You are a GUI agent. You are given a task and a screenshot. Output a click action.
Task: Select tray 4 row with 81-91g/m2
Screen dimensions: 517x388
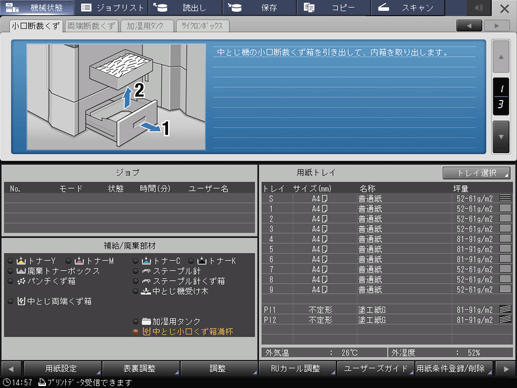(387, 239)
